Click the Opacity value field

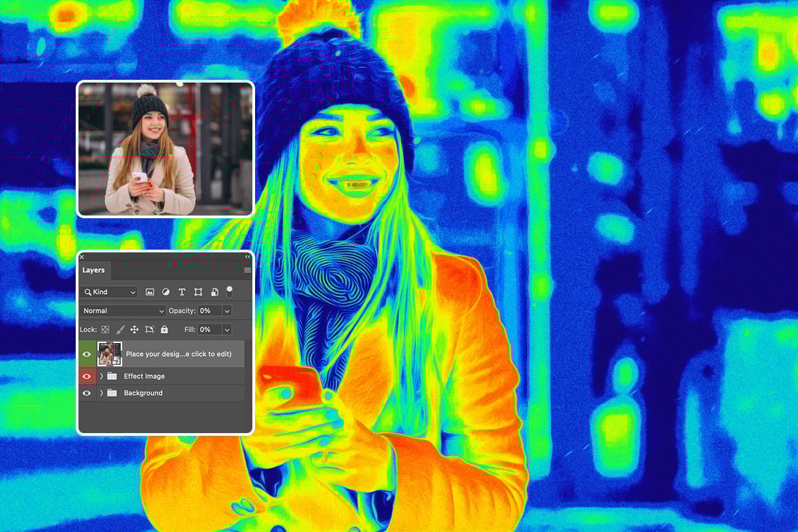[x=209, y=310]
